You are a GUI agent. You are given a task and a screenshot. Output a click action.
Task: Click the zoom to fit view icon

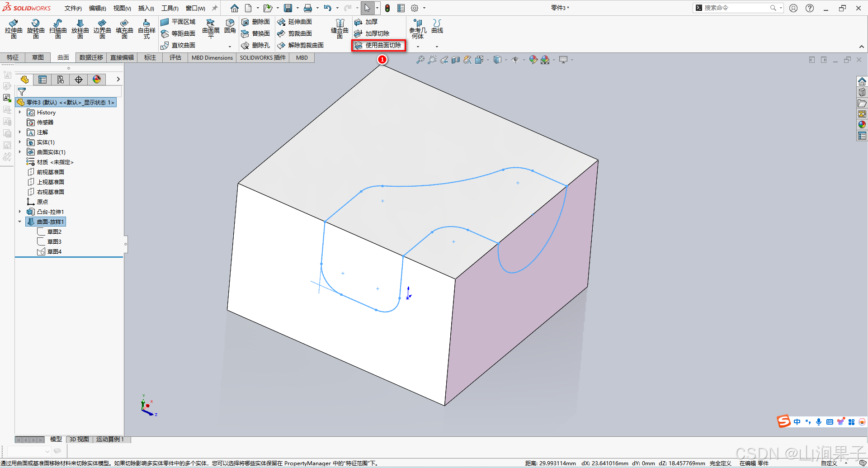point(420,60)
